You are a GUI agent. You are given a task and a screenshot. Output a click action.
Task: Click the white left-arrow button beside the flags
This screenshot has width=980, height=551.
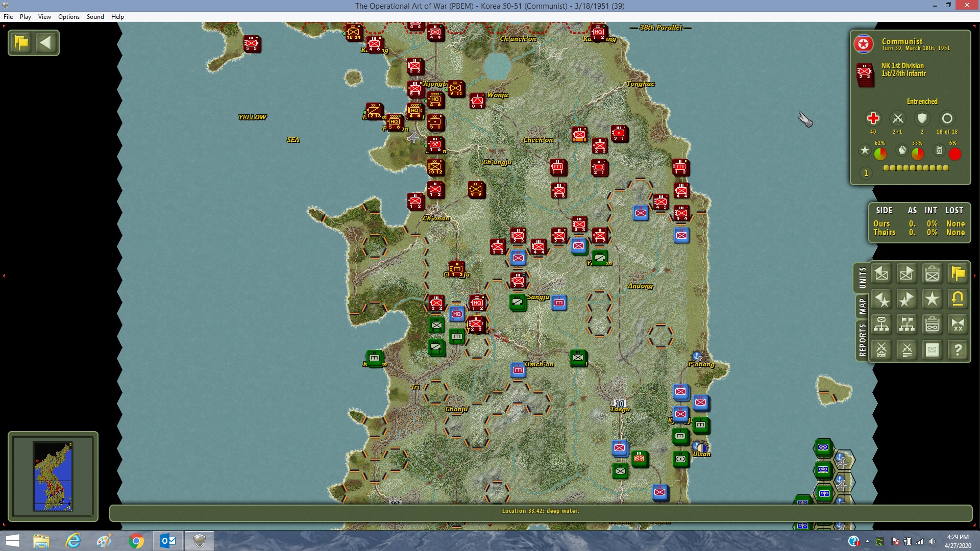point(46,42)
